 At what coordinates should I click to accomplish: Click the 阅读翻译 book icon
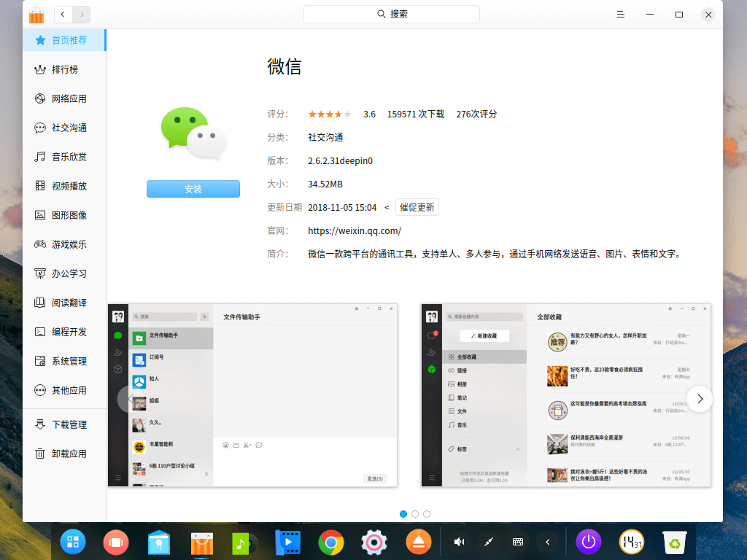(x=40, y=303)
